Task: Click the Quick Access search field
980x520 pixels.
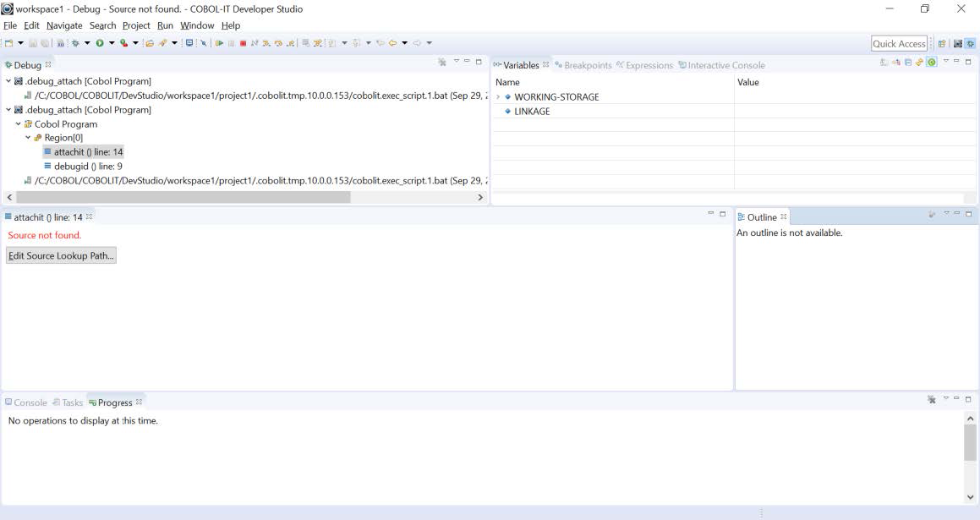Action: coord(899,44)
